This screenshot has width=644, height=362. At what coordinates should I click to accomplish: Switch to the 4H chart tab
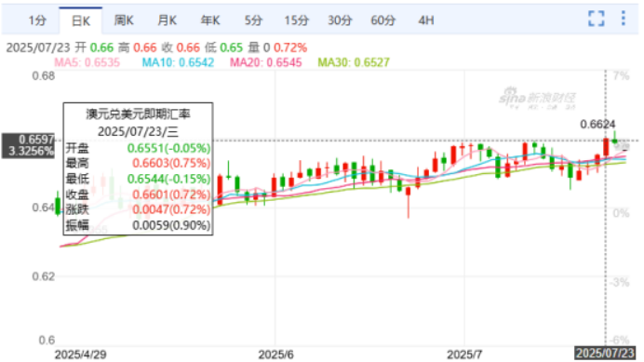pyautogui.click(x=426, y=20)
